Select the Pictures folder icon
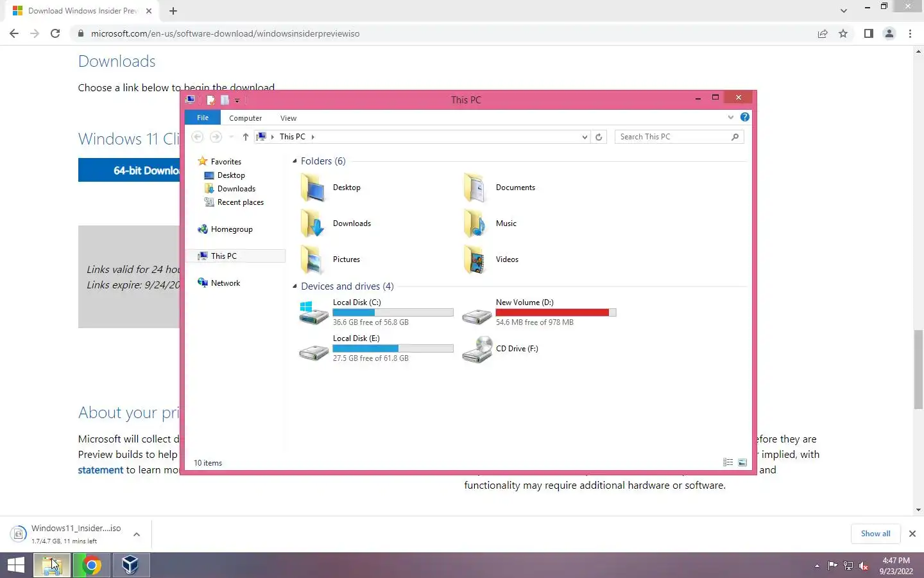The height and width of the screenshot is (578, 924). tap(313, 259)
